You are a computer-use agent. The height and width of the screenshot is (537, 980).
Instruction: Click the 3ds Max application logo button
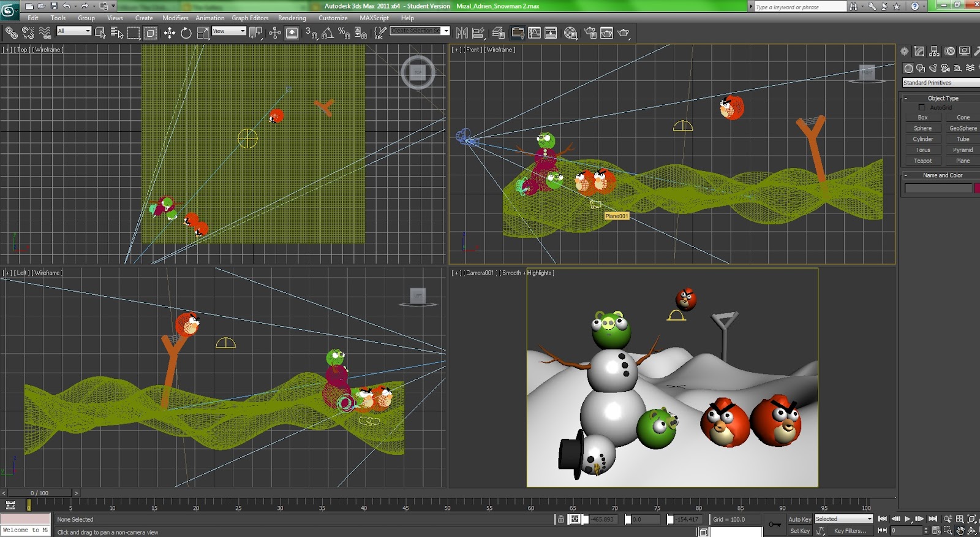pos(9,9)
